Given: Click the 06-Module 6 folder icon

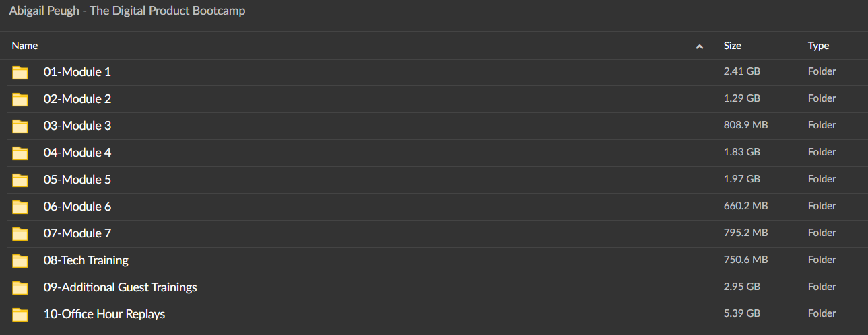Looking at the screenshot, I should point(20,207).
